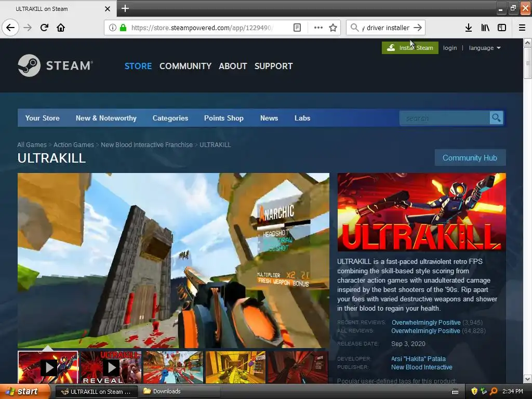532x399 pixels.
Task: Click the browser address bar URL
Action: coord(202,28)
